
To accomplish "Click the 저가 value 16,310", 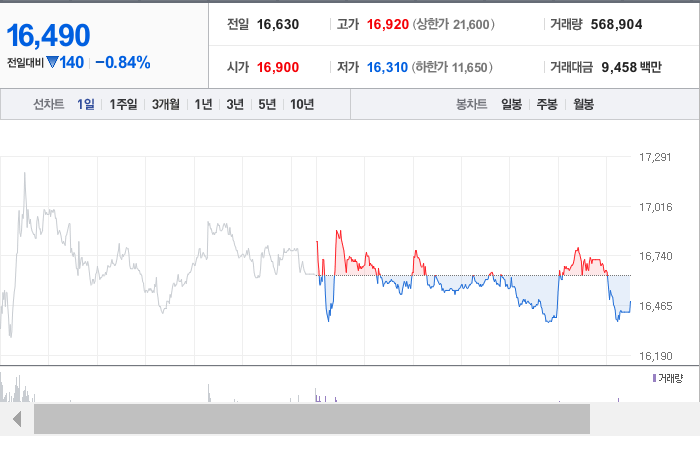I will point(387,67).
